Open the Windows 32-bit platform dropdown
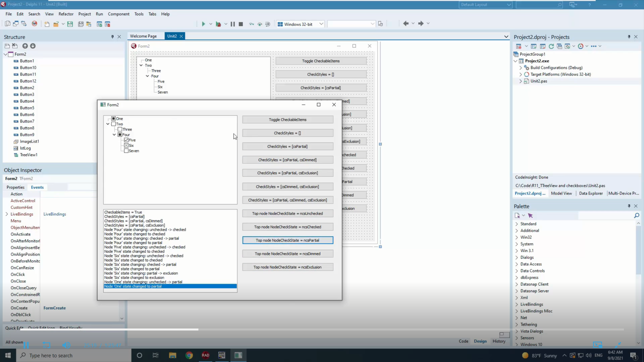The height and width of the screenshot is (362, 644). click(x=321, y=24)
